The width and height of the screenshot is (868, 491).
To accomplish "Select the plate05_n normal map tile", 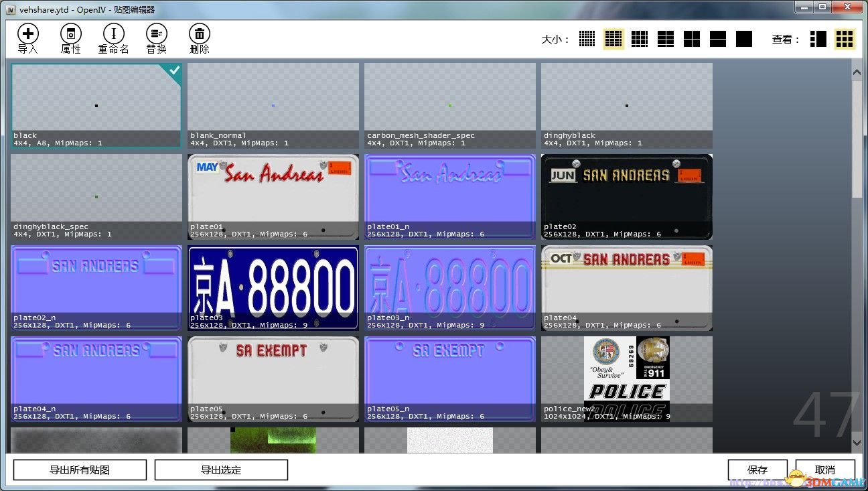I will pos(450,379).
